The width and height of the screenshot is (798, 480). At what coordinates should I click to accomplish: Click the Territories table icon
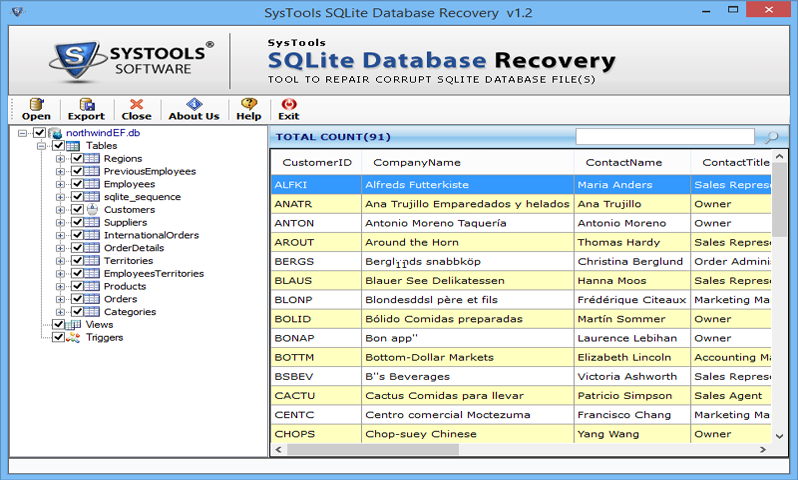click(92, 260)
